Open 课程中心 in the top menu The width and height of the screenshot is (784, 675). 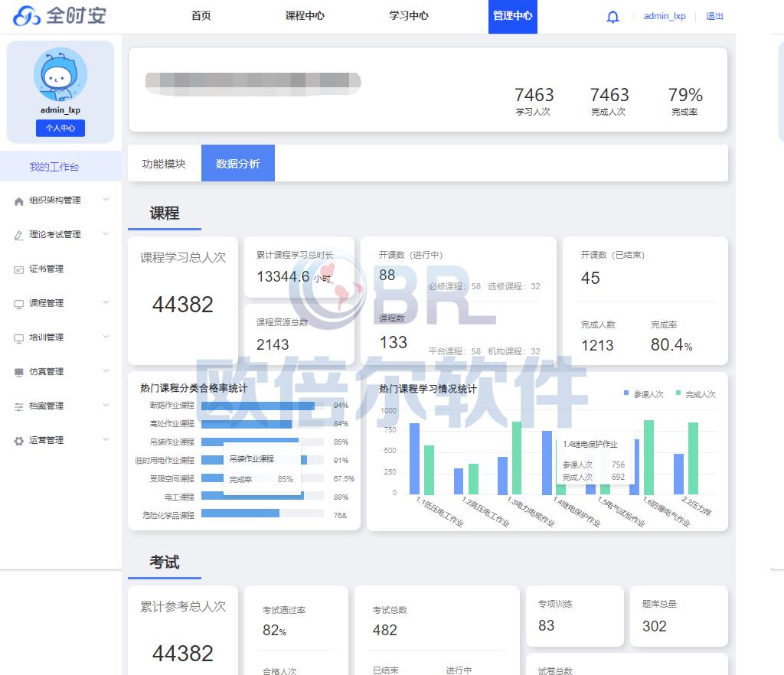(305, 15)
